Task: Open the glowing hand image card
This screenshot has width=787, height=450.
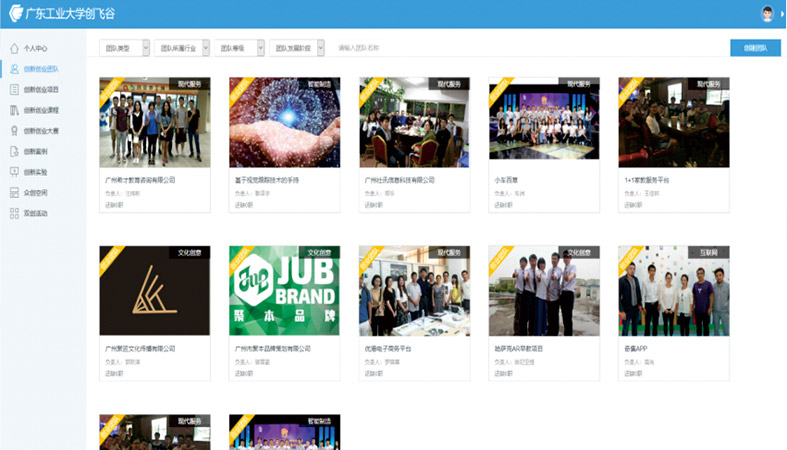Action: point(285,122)
